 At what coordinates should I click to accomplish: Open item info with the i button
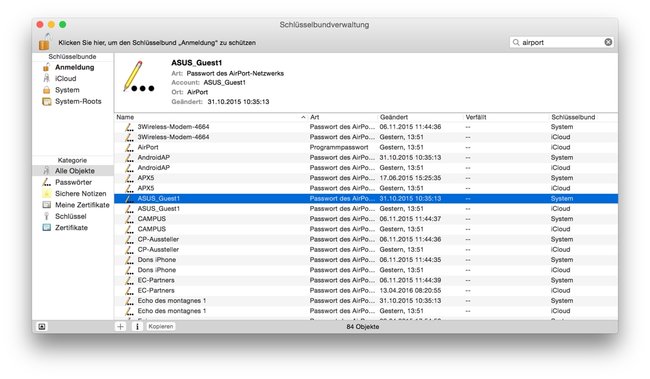[137, 327]
